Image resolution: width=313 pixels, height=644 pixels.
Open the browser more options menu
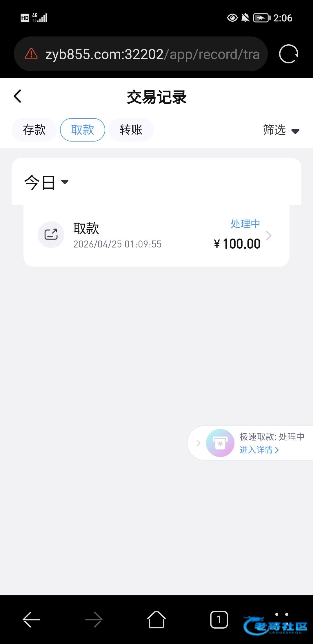tap(281, 615)
